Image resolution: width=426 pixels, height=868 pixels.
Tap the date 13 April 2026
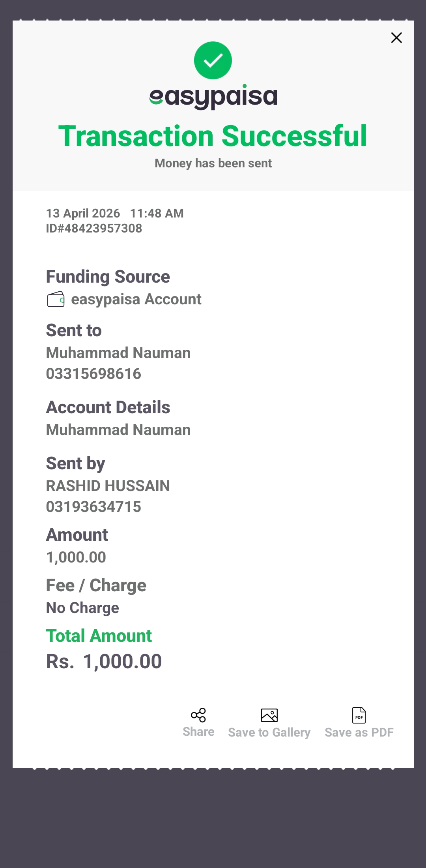tap(83, 213)
